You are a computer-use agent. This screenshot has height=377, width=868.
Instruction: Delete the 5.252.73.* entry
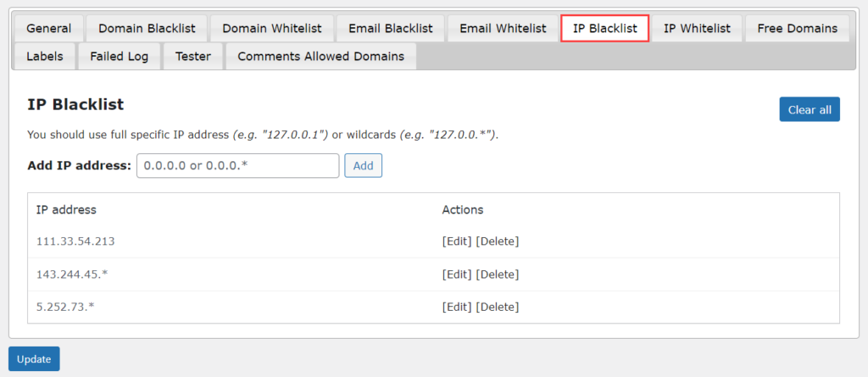click(x=497, y=307)
